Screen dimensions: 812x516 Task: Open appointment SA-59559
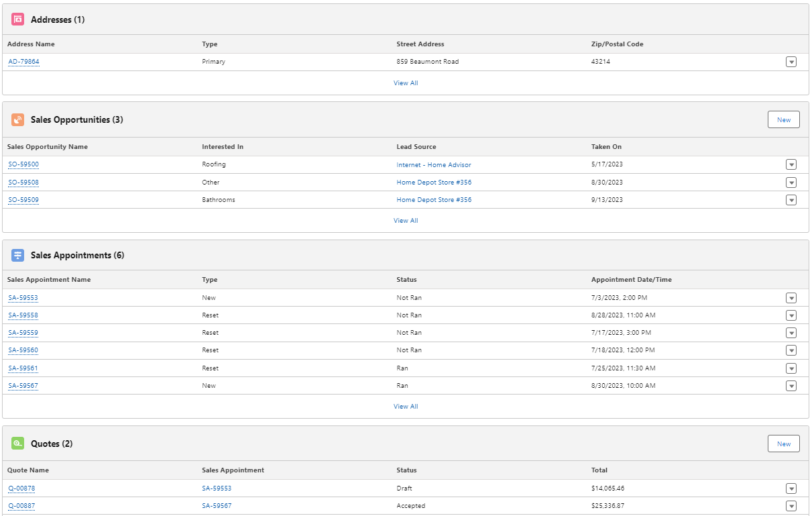pos(23,332)
